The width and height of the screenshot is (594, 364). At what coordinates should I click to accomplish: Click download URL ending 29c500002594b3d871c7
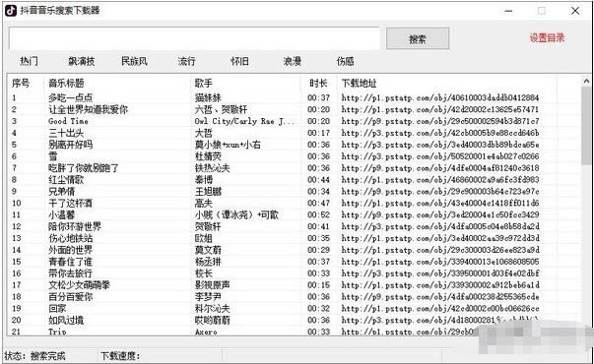pos(440,121)
